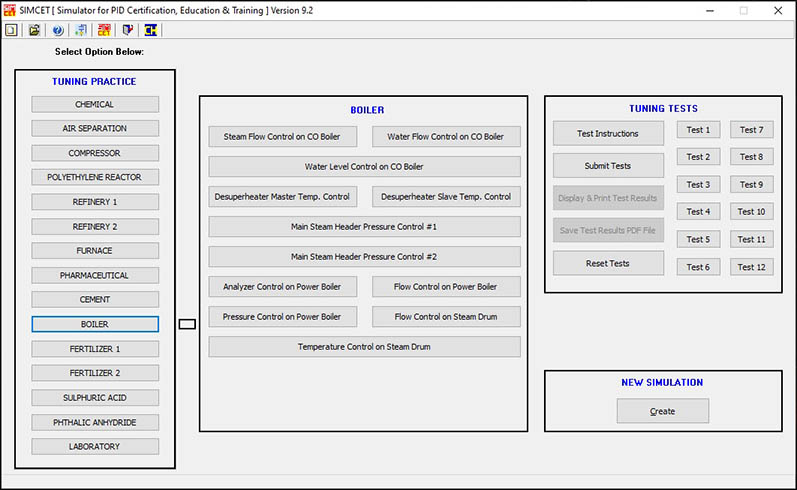The image size is (797, 490).
Task: Select REFINERY 2 category
Action: [95, 227]
